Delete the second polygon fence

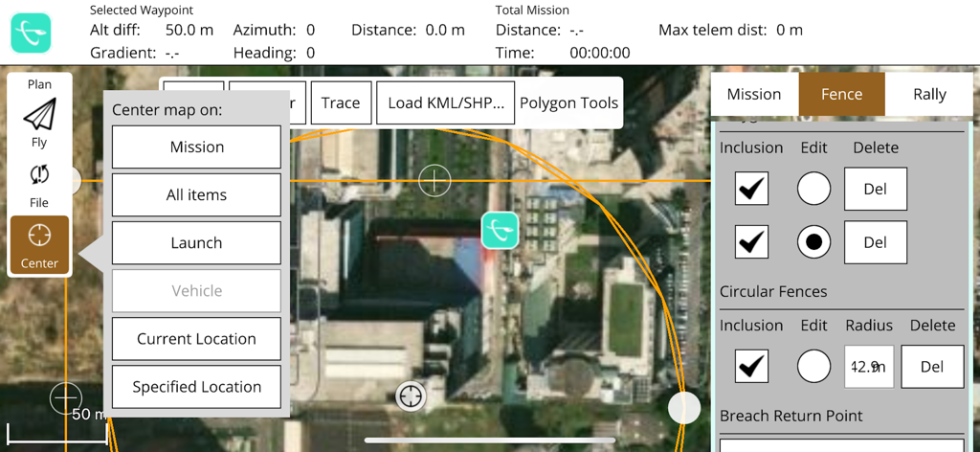(x=875, y=242)
